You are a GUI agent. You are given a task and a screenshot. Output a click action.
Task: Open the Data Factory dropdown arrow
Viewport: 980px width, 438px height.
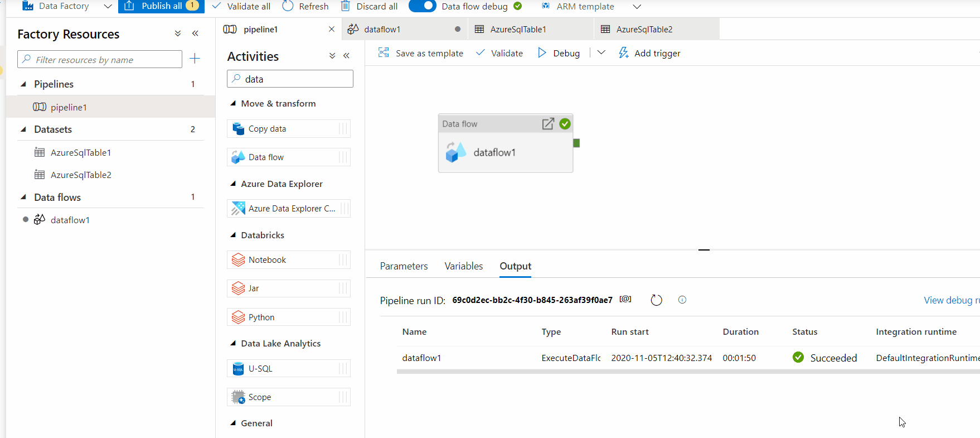point(108,7)
